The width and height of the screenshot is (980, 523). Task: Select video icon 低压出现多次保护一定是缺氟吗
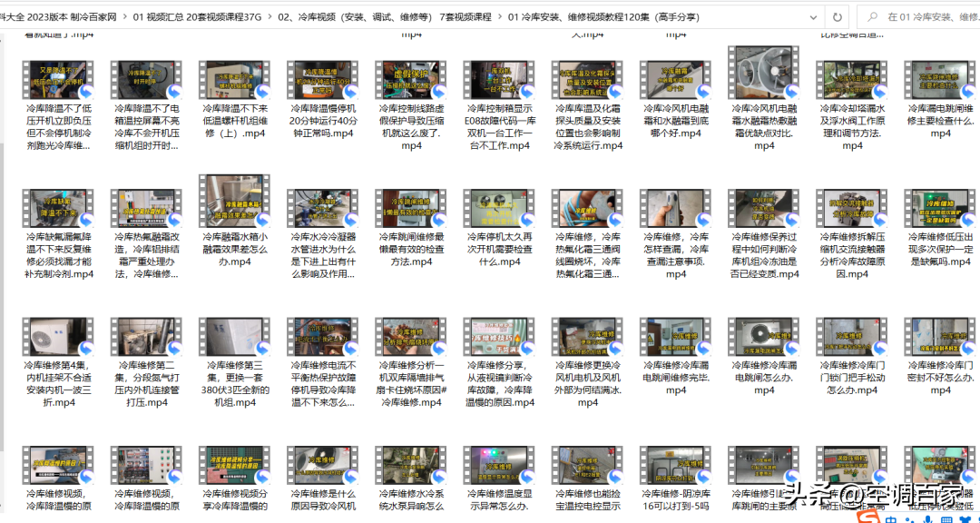(940, 208)
